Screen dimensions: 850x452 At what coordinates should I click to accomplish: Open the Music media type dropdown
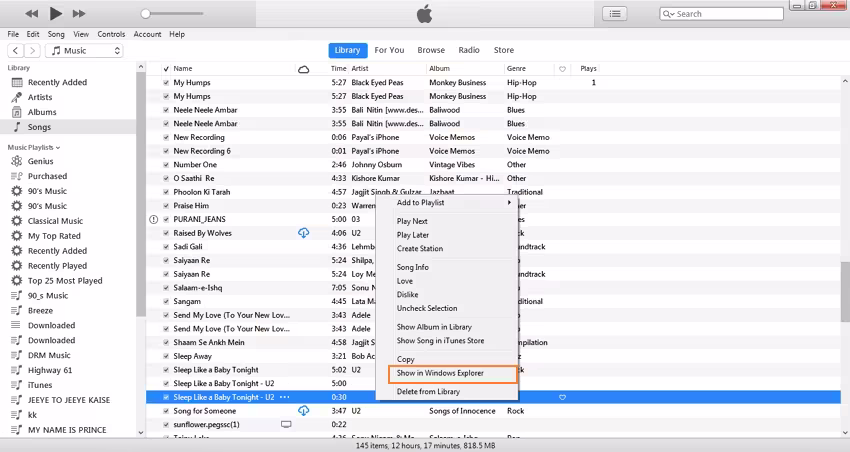pyautogui.click(x=85, y=50)
